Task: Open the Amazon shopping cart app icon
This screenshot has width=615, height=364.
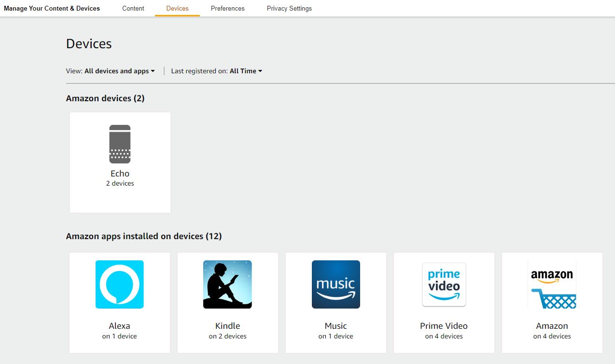Action: (x=552, y=284)
